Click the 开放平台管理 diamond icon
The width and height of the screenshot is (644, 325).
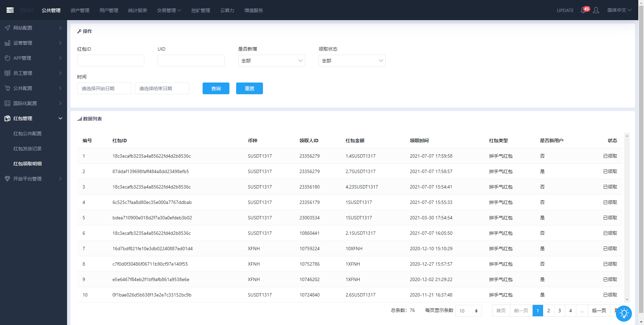[x=7, y=179]
